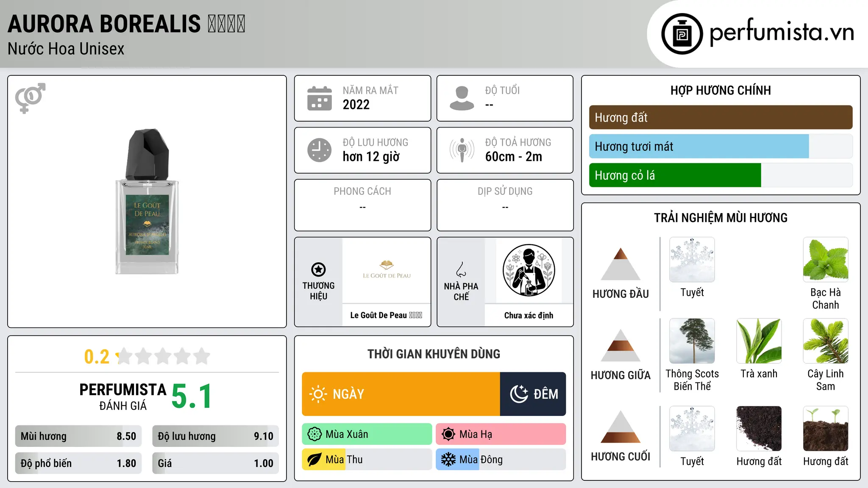Click the pyramid icon above HƯƠNG CUỐI
The width and height of the screenshot is (868, 488).
tap(620, 427)
